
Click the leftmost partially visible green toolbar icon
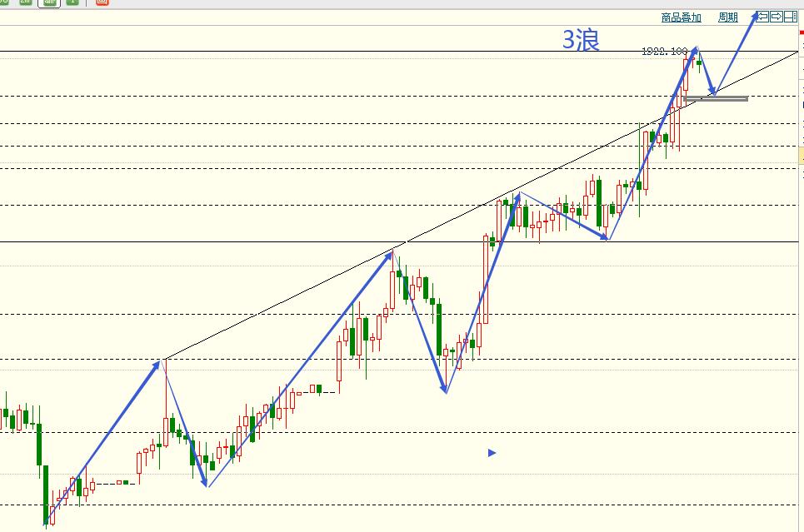[x=4, y=2]
